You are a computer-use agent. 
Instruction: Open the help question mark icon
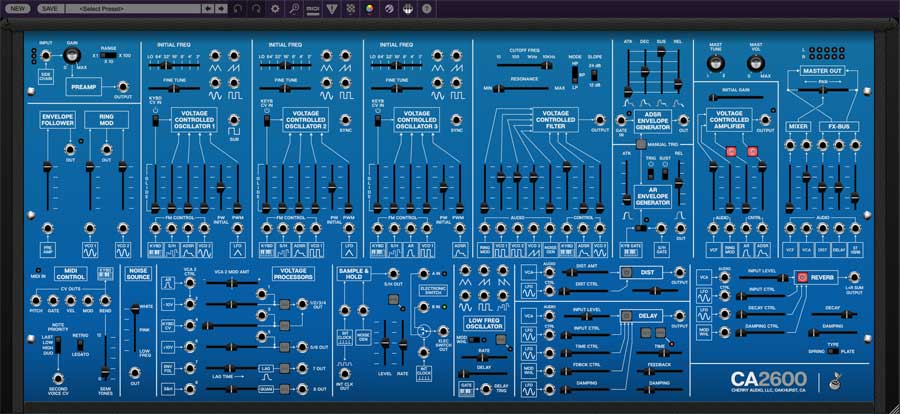coord(426,9)
